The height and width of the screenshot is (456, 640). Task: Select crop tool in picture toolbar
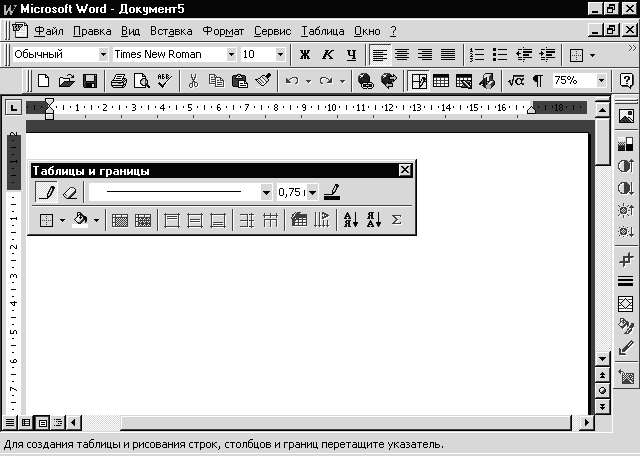coord(626,259)
